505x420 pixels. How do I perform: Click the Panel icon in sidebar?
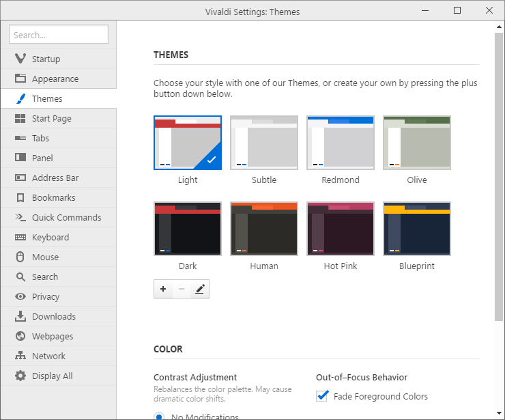20,158
